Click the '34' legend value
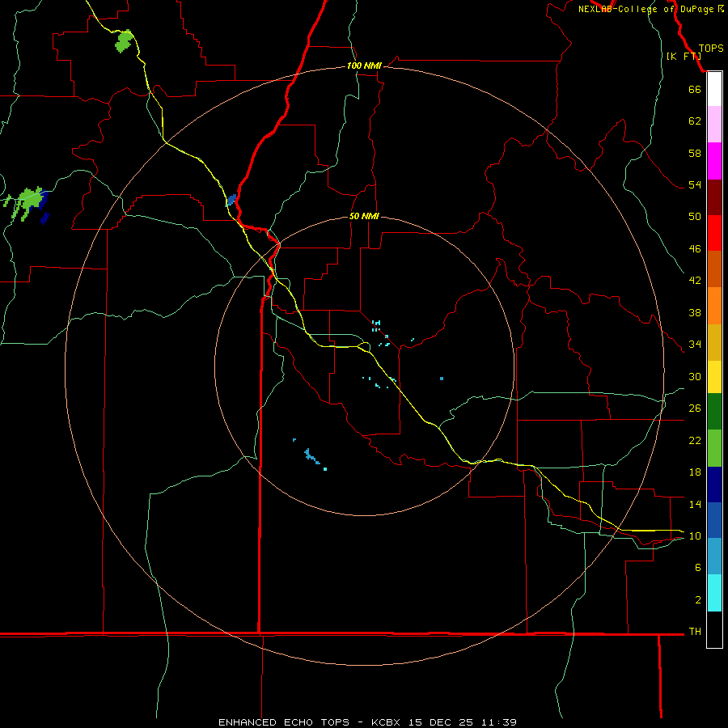Screen dimensions: 728x728 (695, 345)
